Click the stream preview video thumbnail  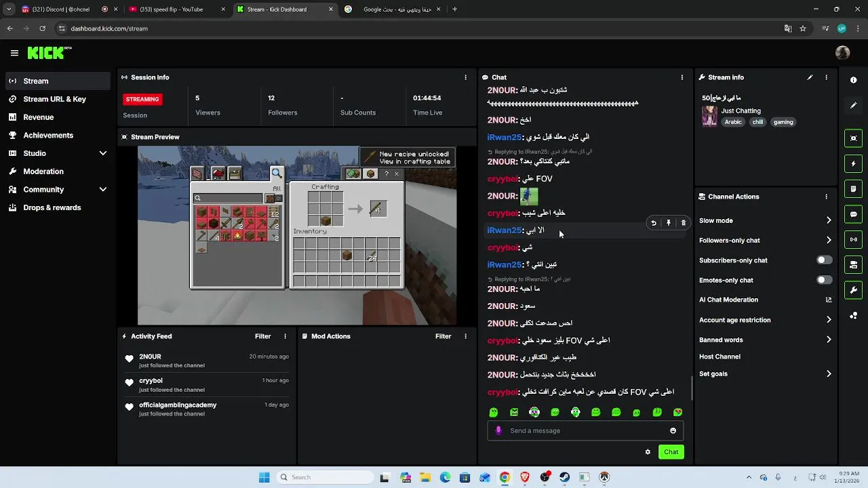pyautogui.click(x=297, y=236)
